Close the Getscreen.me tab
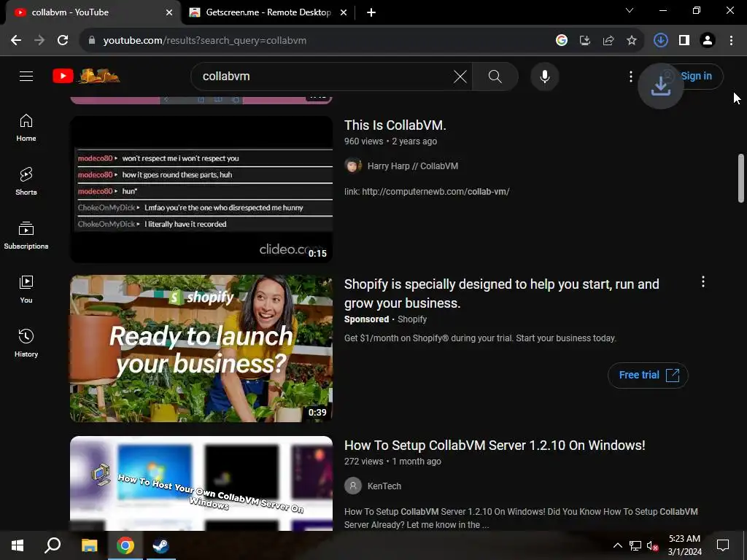 pos(344,12)
